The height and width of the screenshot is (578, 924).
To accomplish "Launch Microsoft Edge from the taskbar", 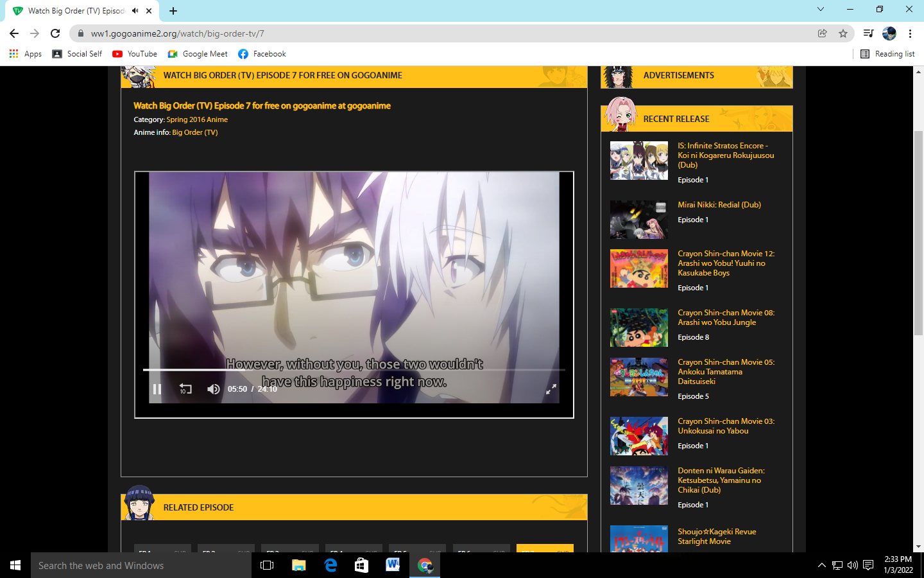I will tap(330, 565).
